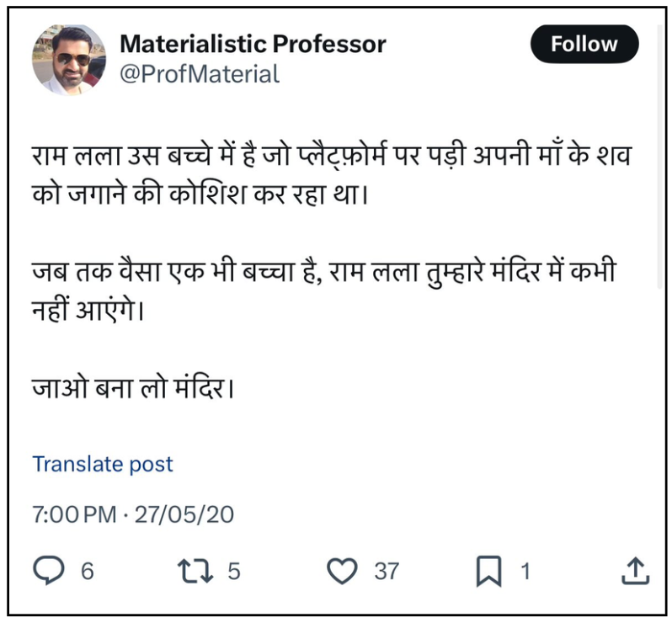Click the bookmark count of 1
Viewport: 672px width, 623px height.
(x=525, y=572)
